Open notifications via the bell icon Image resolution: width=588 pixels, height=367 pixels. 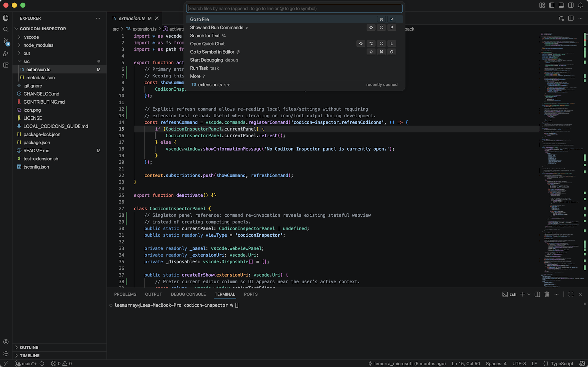pyautogui.click(x=580, y=5)
